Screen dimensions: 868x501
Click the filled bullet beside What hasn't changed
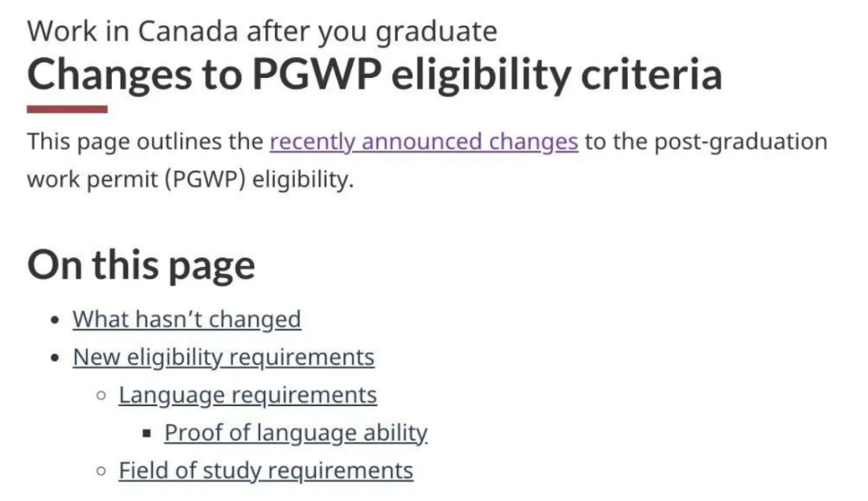click(x=54, y=320)
